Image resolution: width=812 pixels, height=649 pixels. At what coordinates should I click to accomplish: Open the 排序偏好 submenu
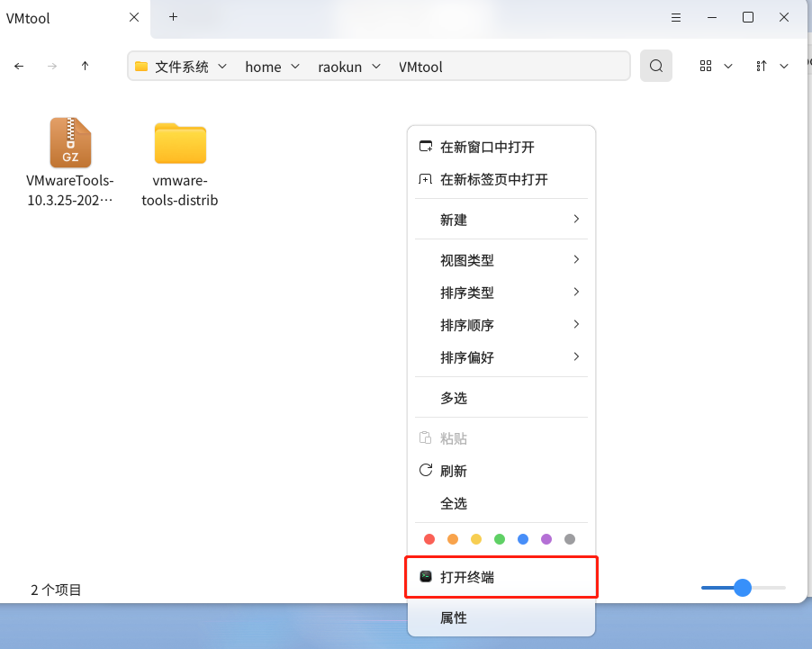click(x=501, y=357)
